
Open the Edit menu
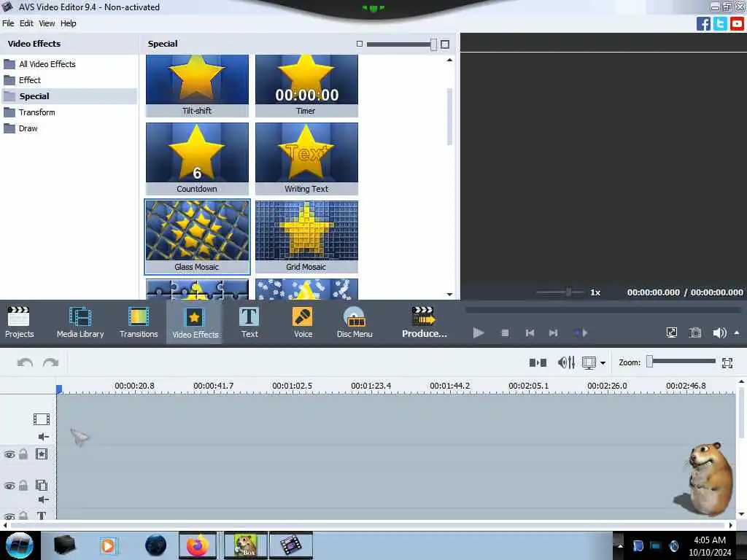coord(26,23)
